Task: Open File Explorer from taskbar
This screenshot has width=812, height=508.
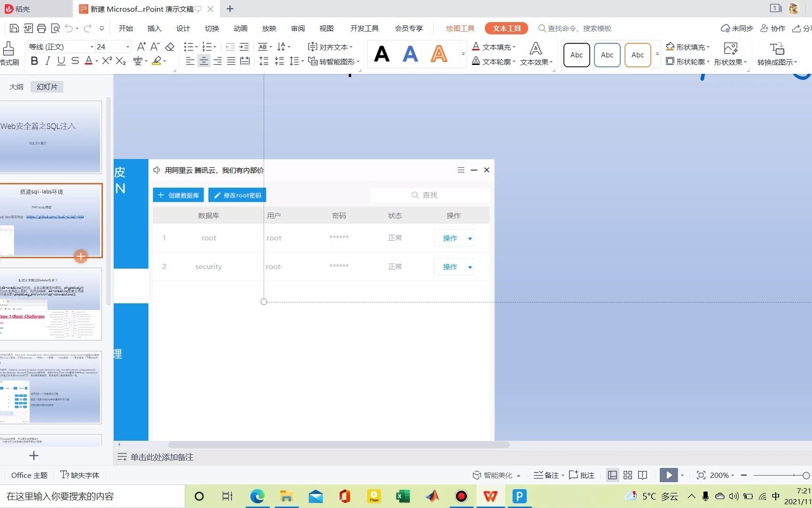Action: pos(286,496)
